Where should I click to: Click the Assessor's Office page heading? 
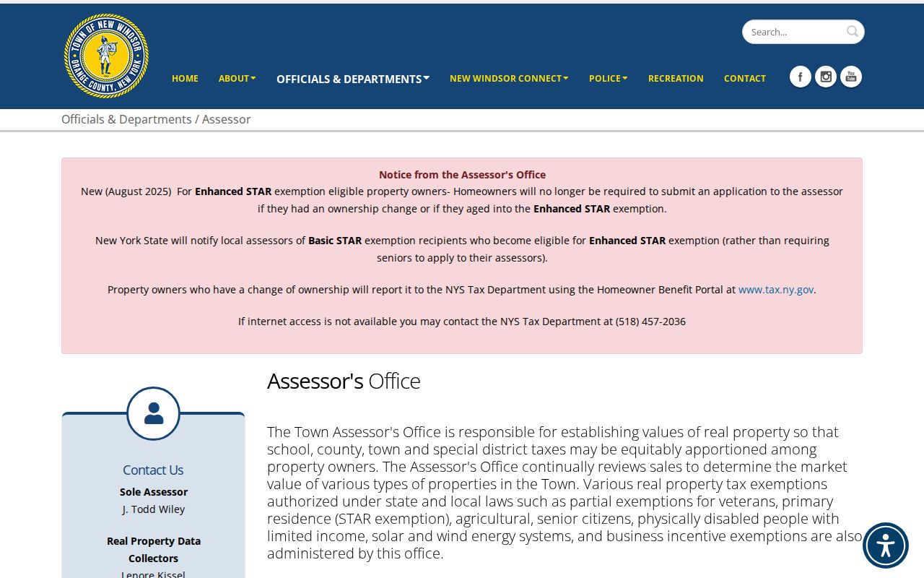(x=344, y=381)
